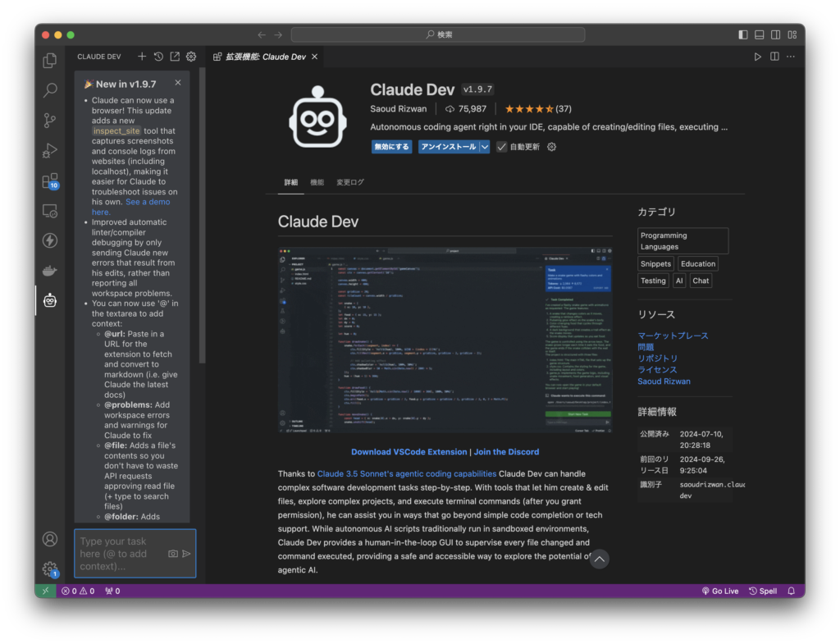Screen dimensions: 840x644
Task: Open ライセンス license link
Action: 657,370
